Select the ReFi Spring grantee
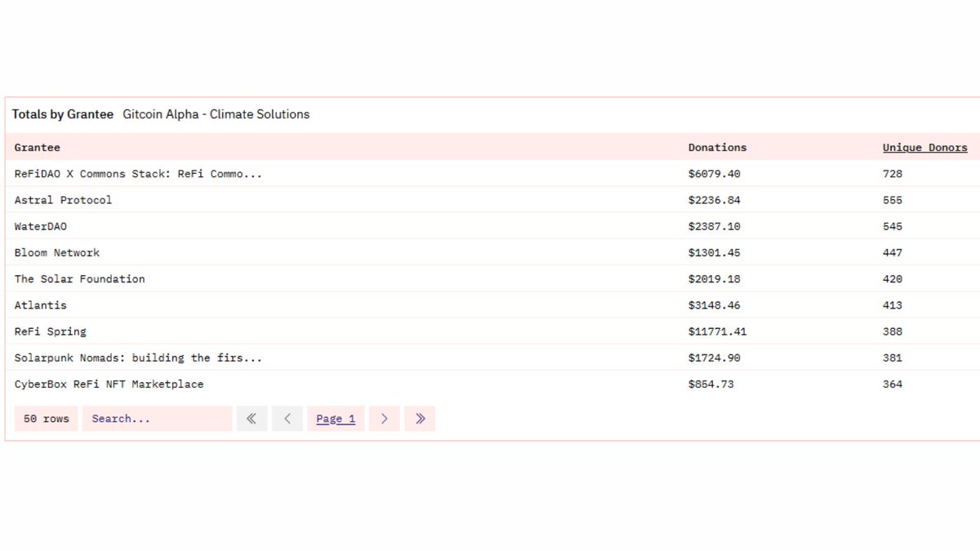The width and height of the screenshot is (980, 551). (50, 331)
